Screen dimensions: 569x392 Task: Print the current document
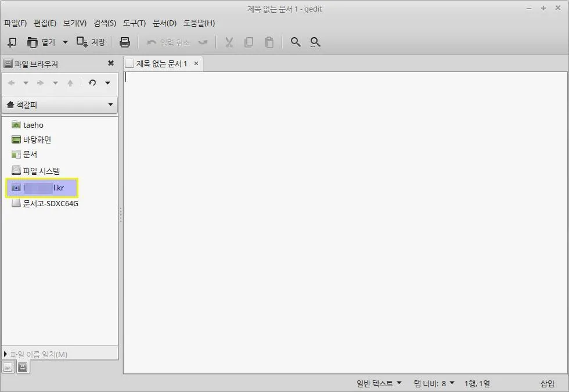[124, 42]
